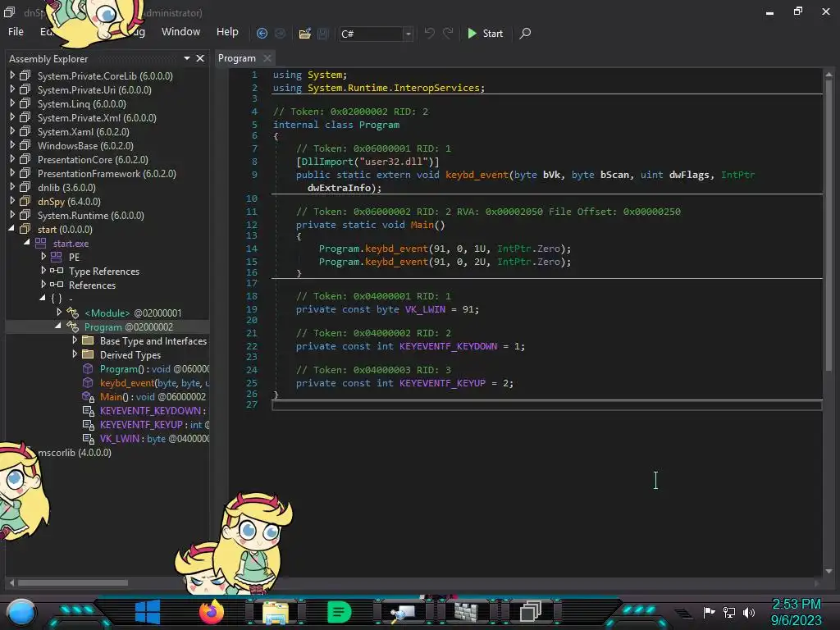Click the Main() method icon

click(88, 396)
